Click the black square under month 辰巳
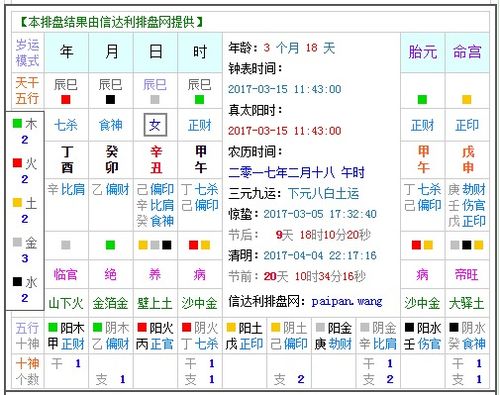 click(110, 100)
